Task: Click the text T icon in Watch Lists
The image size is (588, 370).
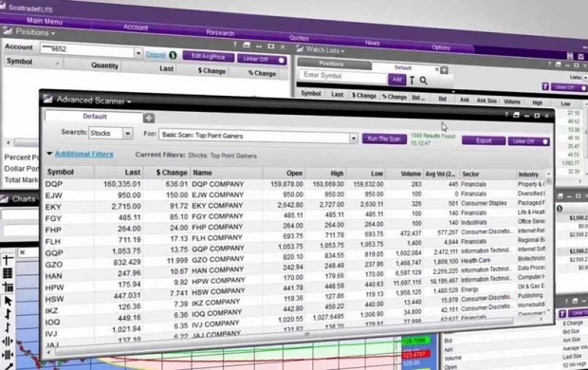Action: coord(412,81)
